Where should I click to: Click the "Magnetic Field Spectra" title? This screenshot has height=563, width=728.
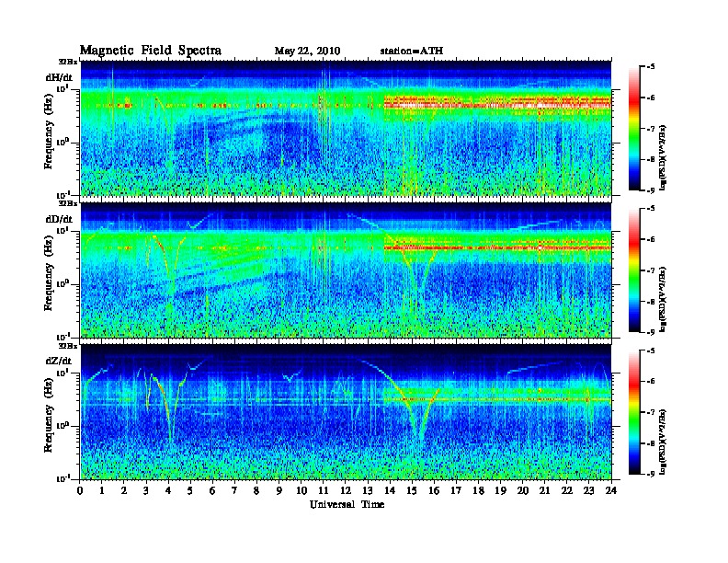click(x=151, y=51)
